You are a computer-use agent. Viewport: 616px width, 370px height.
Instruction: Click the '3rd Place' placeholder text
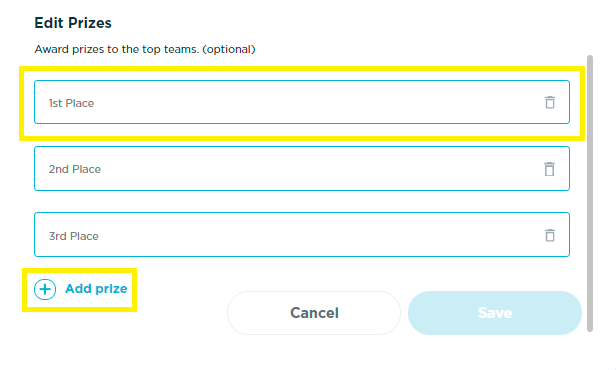tap(73, 236)
